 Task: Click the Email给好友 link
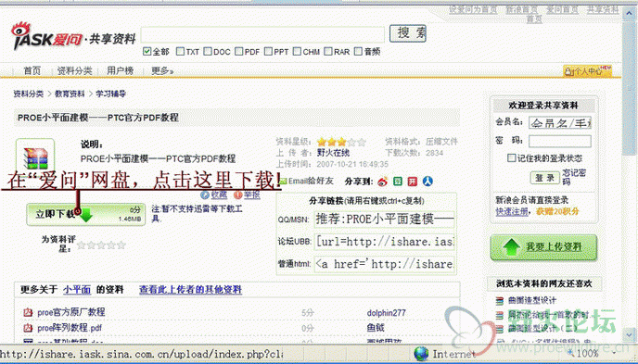tap(311, 182)
